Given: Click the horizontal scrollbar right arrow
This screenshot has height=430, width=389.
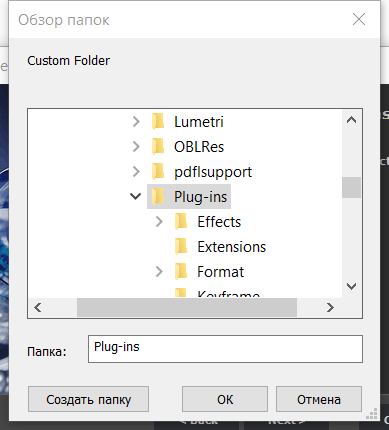Looking at the screenshot, I should click(x=330, y=307).
